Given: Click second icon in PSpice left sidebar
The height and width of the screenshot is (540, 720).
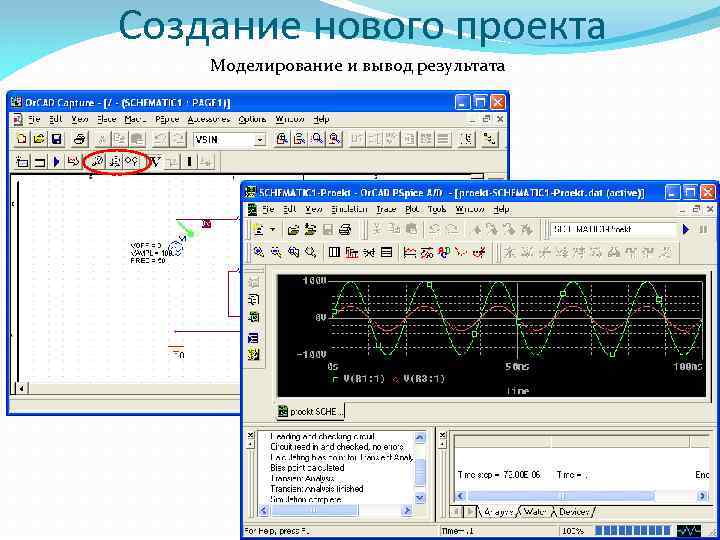Looking at the screenshot, I should coord(253,299).
